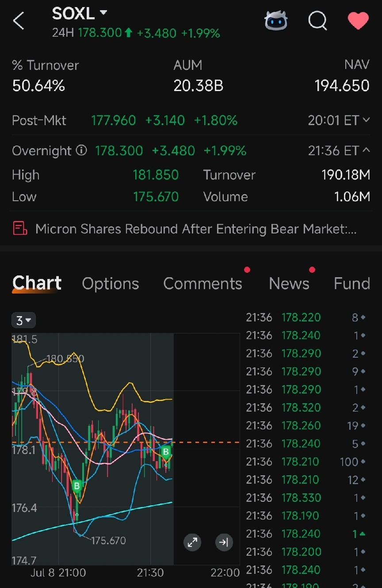The width and height of the screenshot is (382, 588).
Task: Select the 178.260 trade row with 19 shares
Action: point(306,426)
